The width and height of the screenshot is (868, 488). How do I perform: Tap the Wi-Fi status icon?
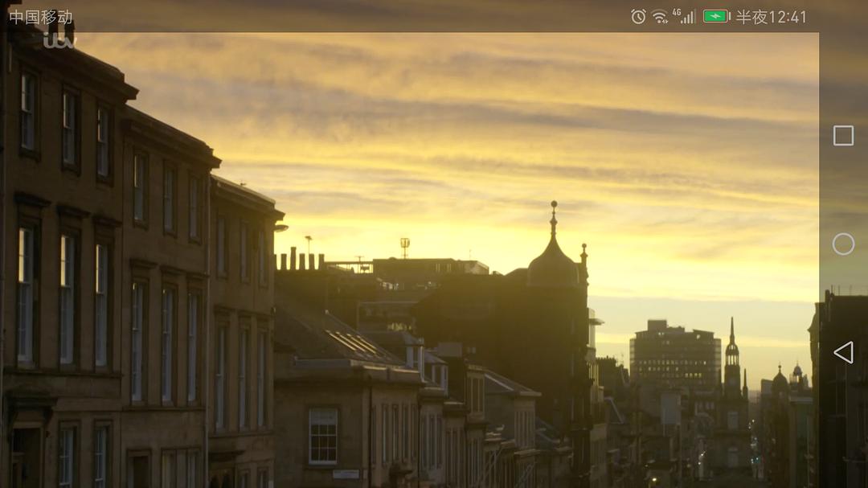[x=660, y=16]
